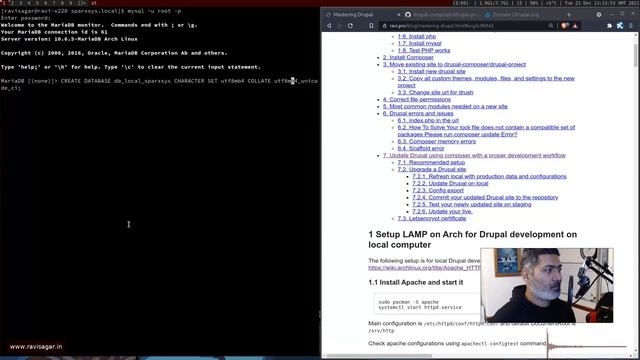Jump to 4. Correct file permissions
The width and height of the screenshot is (640, 360).
417,99
